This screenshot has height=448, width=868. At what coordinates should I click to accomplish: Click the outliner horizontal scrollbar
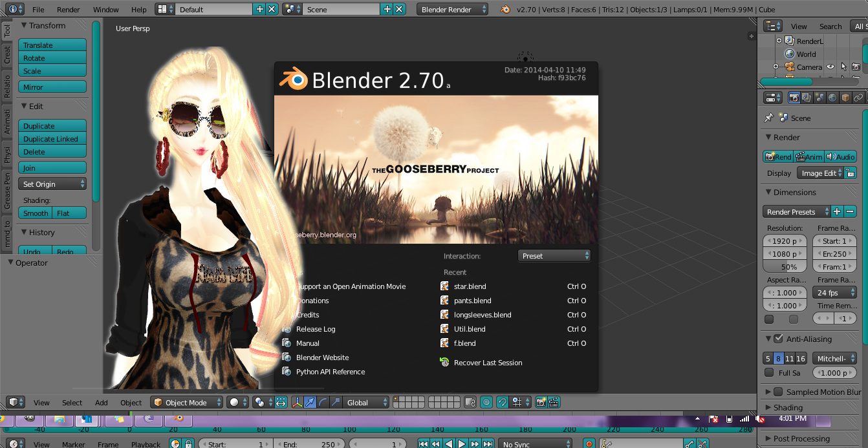[786, 81]
